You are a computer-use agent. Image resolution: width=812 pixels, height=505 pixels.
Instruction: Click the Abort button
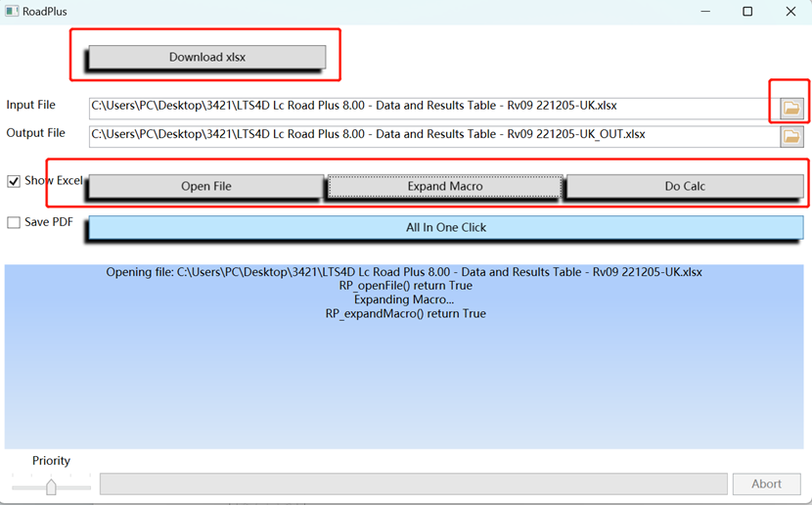[766, 483]
